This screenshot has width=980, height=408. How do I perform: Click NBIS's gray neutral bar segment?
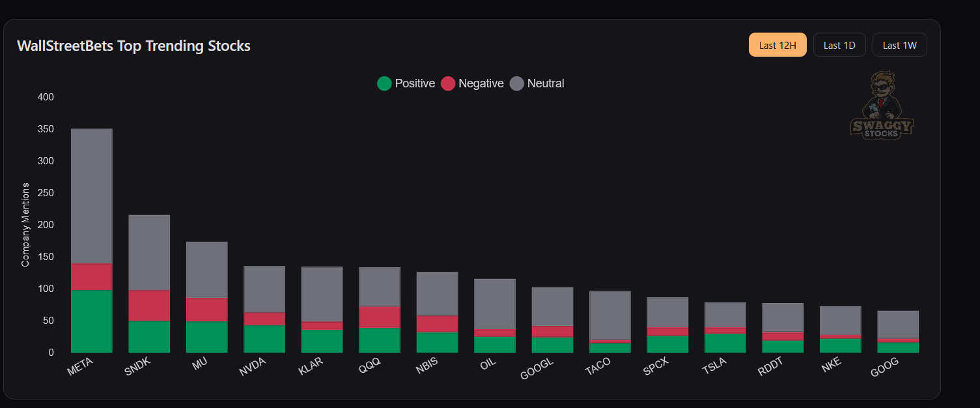click(438, 294)
